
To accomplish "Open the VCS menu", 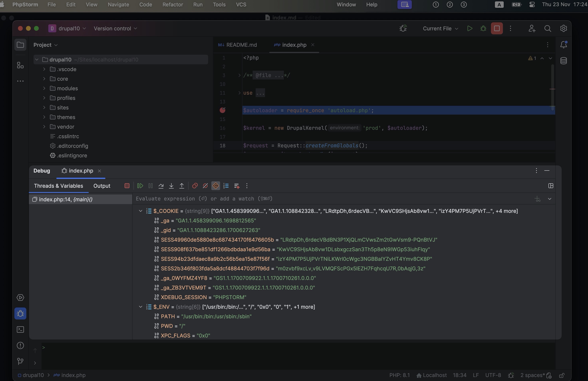I will 241,5.
